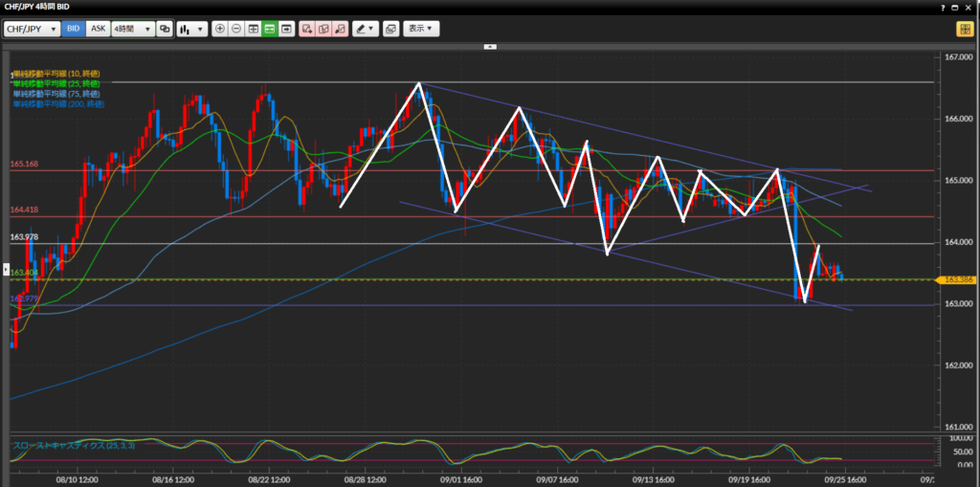Click the grid layout icon in toolbar
This screenshot has height=487, width=980.
click(254, 29)
